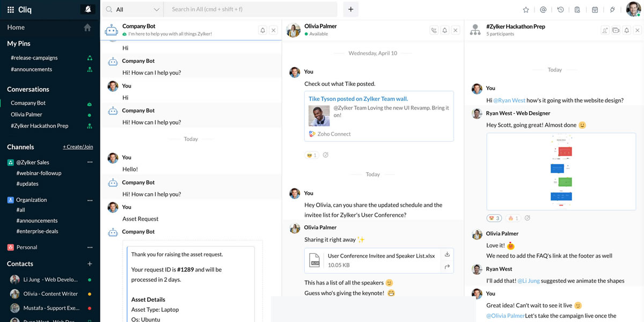
Task: Open Company Bot avatar in chat header
Action: [x=111, y=30]
